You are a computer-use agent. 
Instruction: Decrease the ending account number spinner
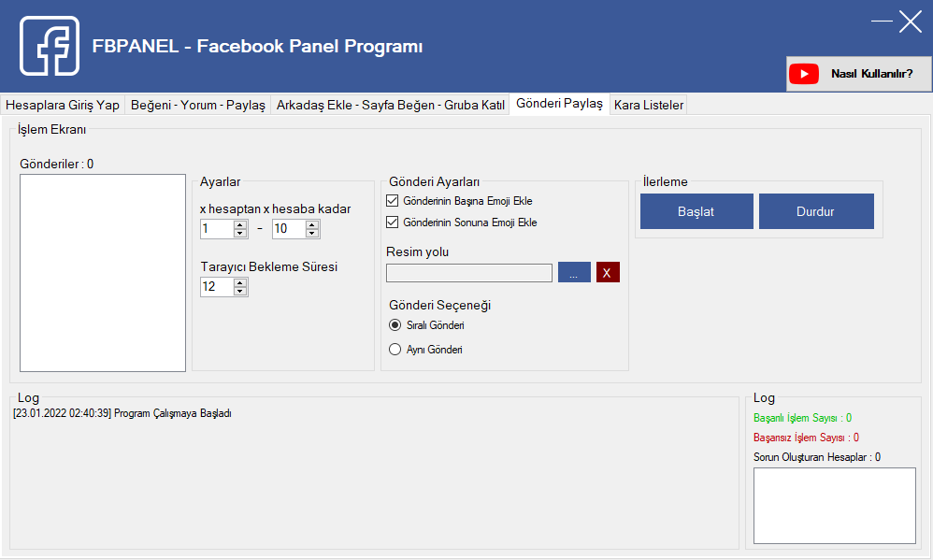(x=312, y=233)
